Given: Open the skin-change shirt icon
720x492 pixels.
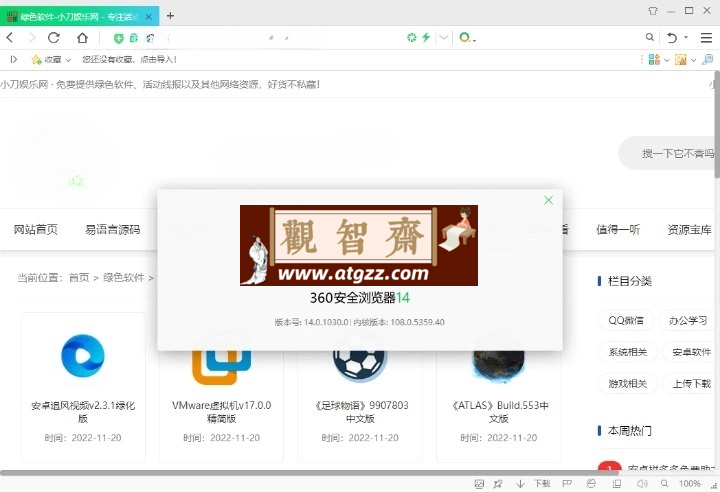Looking at the screenshot, I should click(652, 11).
